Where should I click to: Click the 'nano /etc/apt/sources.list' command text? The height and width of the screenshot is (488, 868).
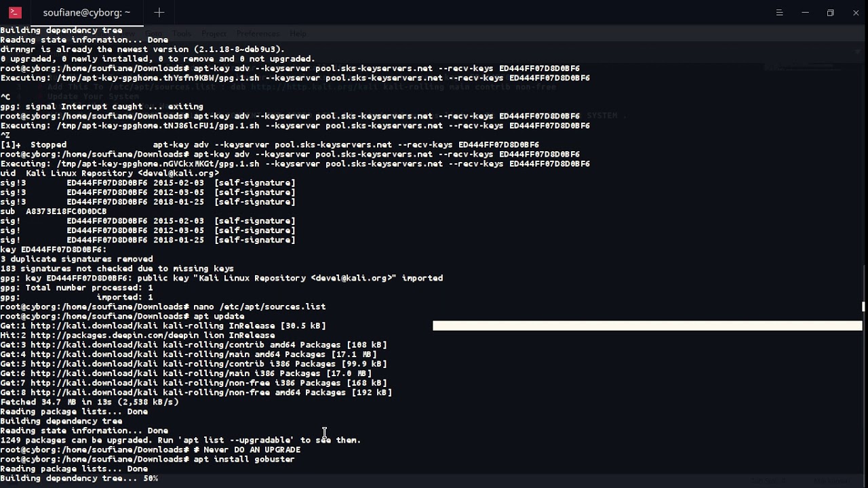(x=260, y=307)
